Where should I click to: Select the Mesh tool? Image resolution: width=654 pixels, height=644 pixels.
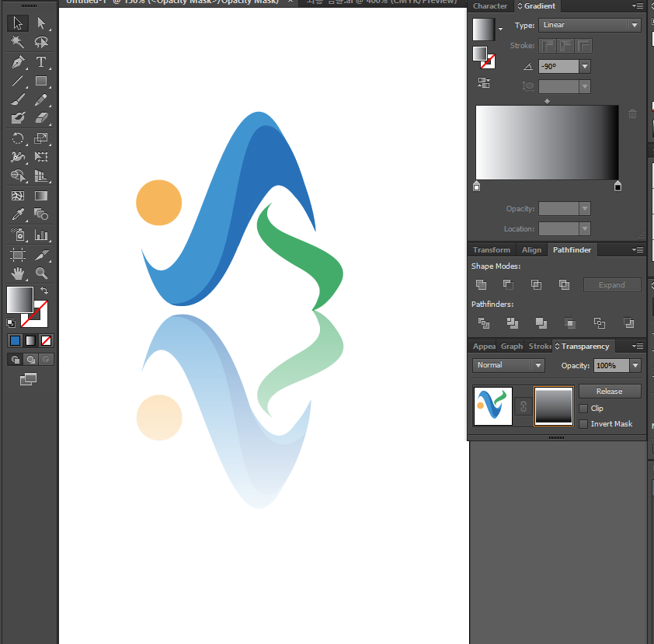18,196
